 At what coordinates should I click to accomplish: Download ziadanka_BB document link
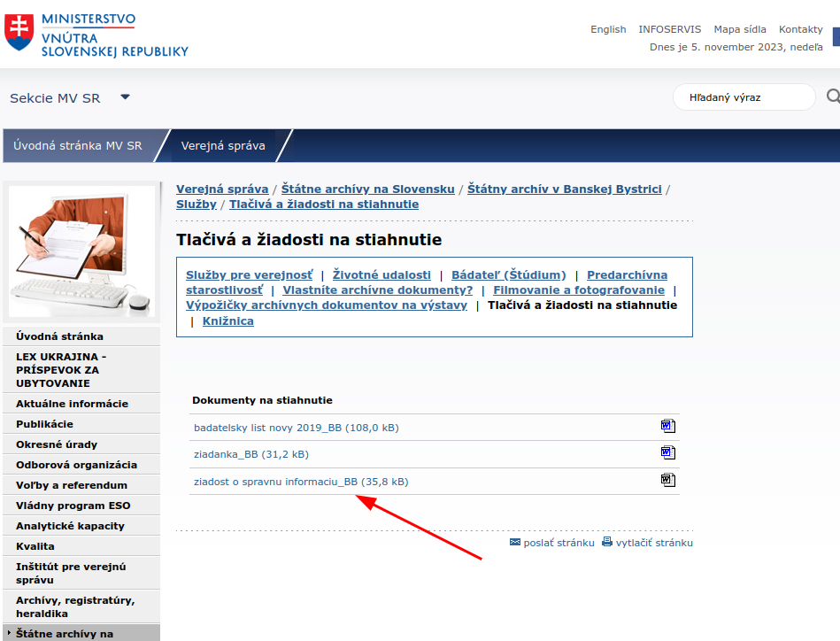tap(250, 454)
